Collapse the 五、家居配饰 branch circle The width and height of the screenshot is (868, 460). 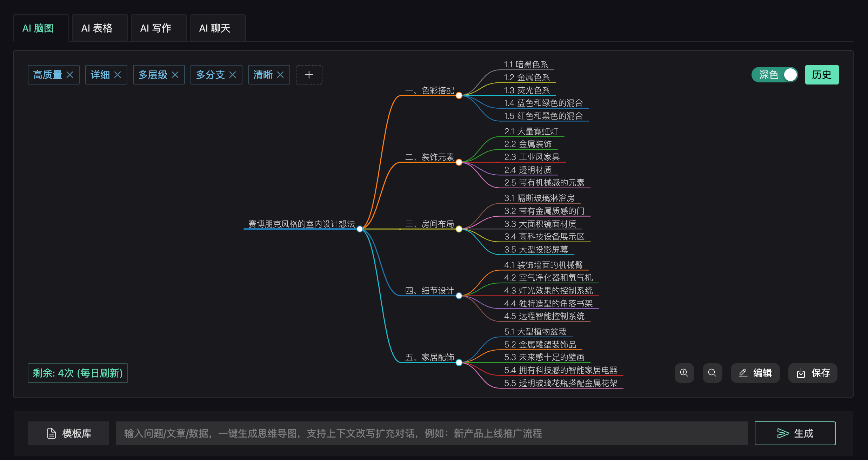click(x=459, y=363)
